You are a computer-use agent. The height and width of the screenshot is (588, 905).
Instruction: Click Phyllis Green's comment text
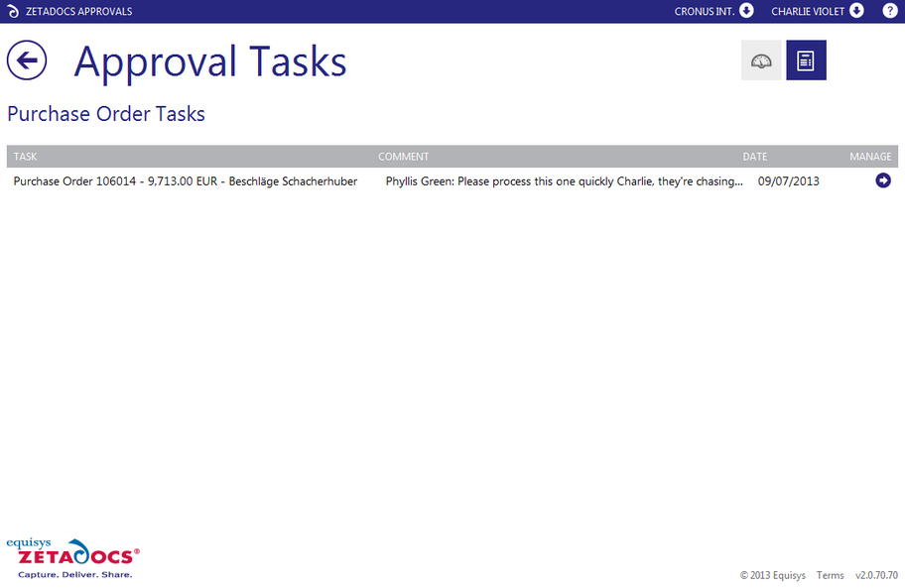tap(561, 180)
